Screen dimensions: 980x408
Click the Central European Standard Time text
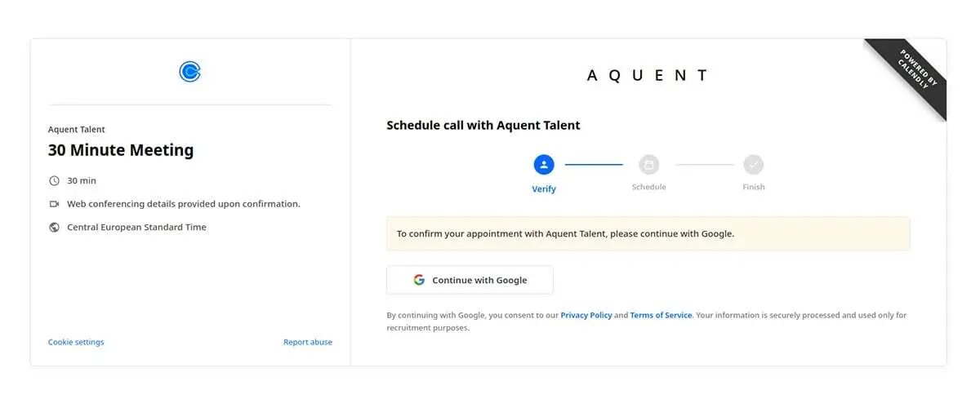(136, 228)
